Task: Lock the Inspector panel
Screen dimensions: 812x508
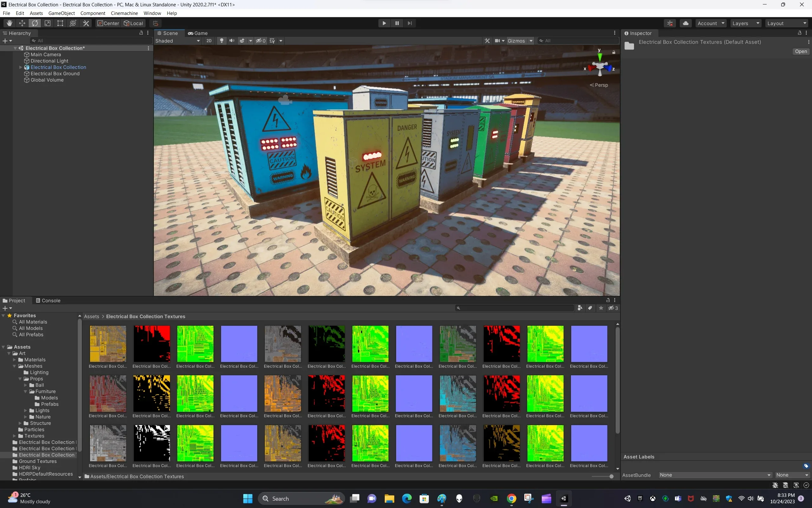Action: click(799, 33)
